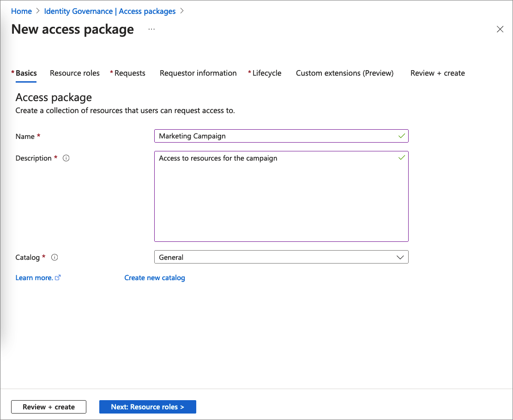513x420 pixels.
Task: Click the green checkmark in the Description field
Action: (x=401, y=157)
